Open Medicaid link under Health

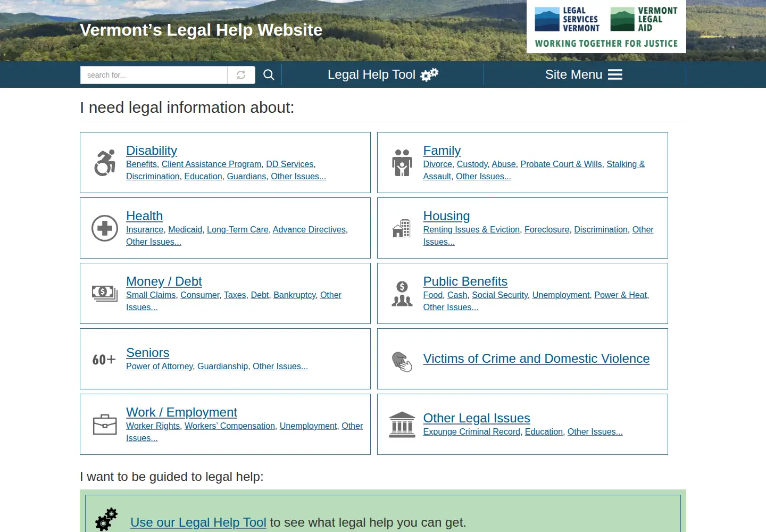click(x=185, y=229)
